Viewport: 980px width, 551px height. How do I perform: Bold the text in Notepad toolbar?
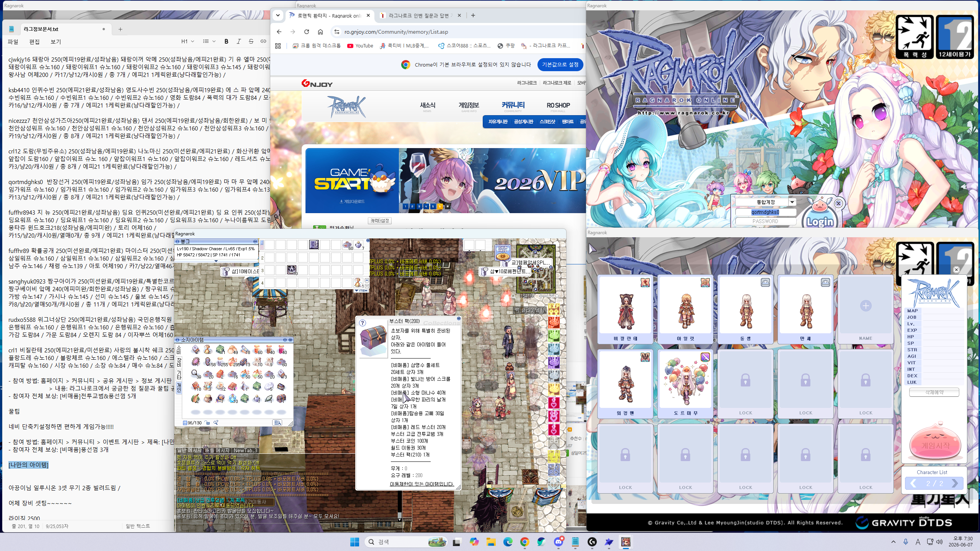coord(226,41)
